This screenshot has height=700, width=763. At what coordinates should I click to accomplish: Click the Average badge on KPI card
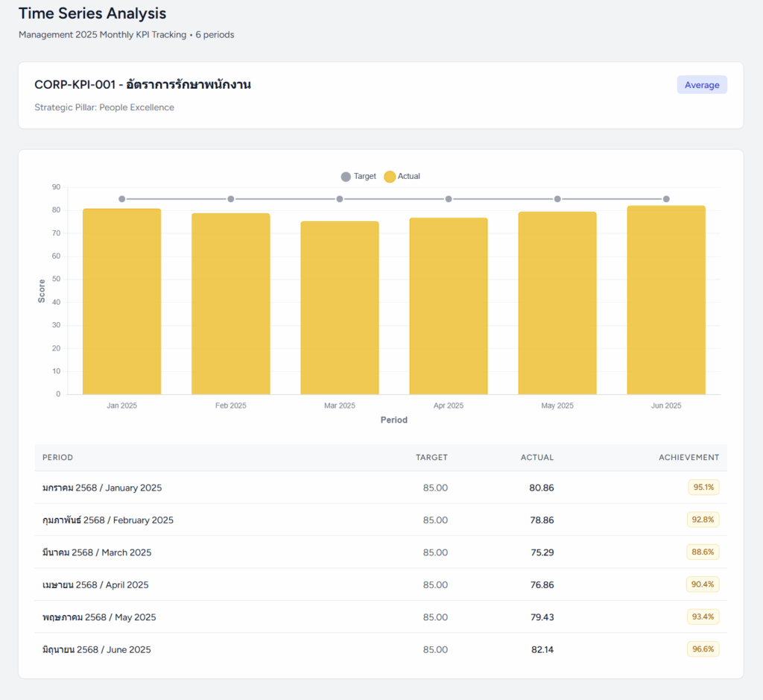(701, 85)
